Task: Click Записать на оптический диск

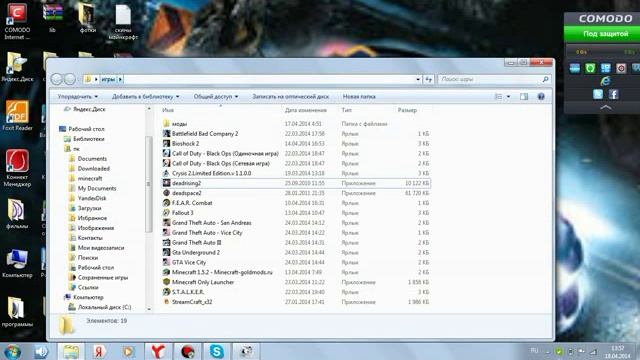Action: click(x=291, y=97)
